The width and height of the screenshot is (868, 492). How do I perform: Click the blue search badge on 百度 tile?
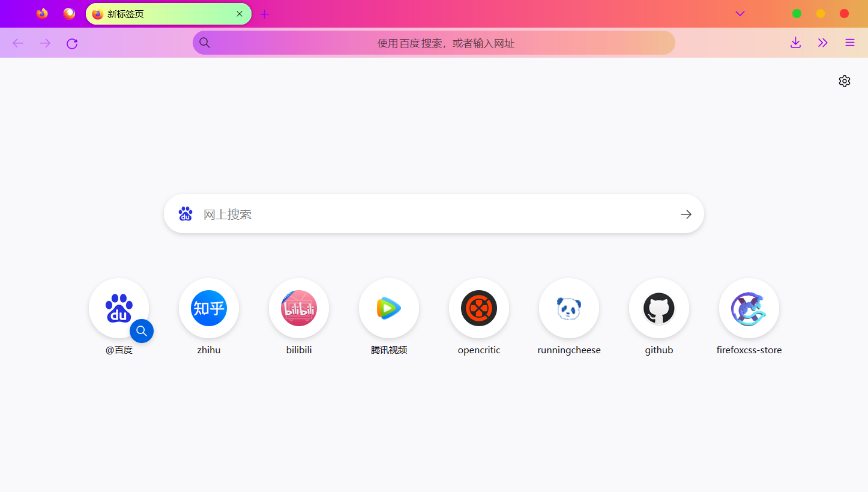(x=142, y=331)
